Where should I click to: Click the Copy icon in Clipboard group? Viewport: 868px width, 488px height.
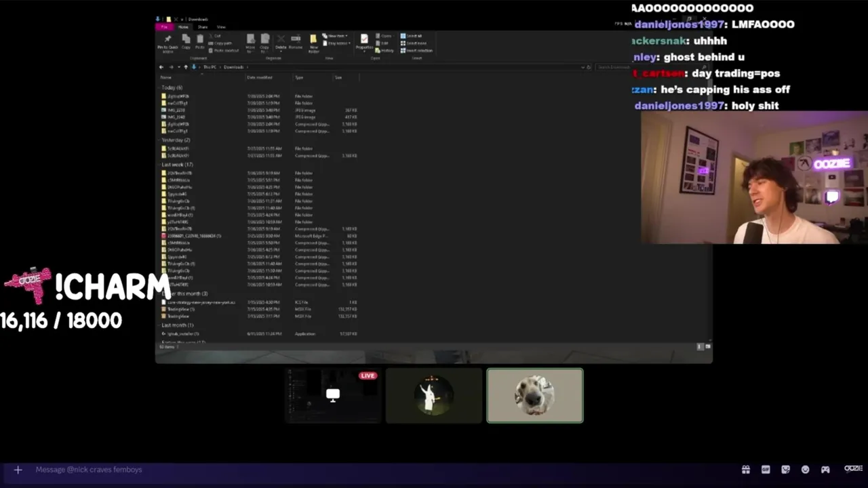click(x=186, y=41)
